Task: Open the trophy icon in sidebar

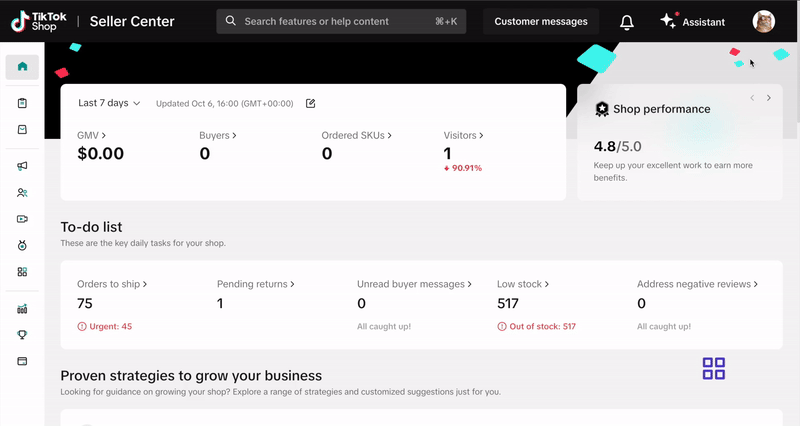Action: [x=22, y=335]
